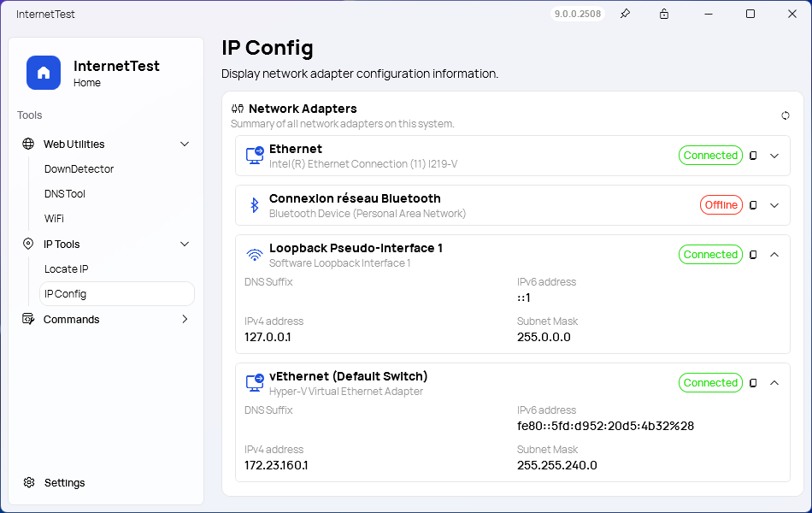Collapse the vEthernet Default Switch card
Screen dimensions: 812x513
pos(774,382)
